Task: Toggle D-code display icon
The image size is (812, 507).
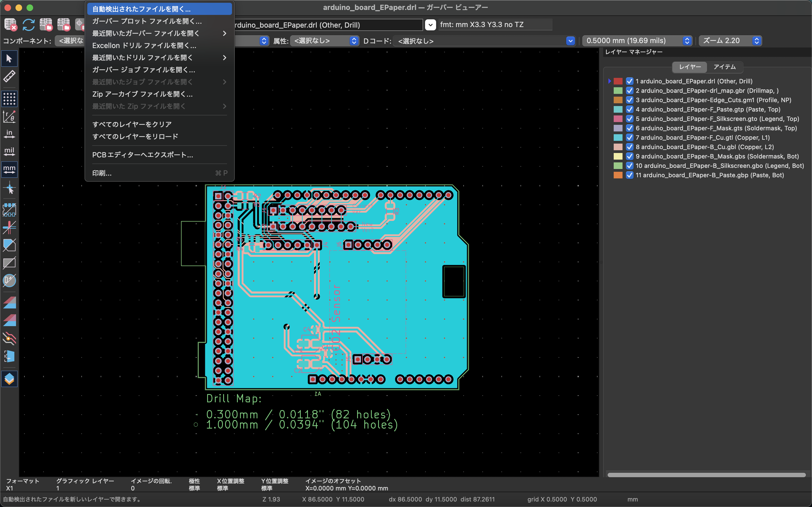Action: click(9, 280)
